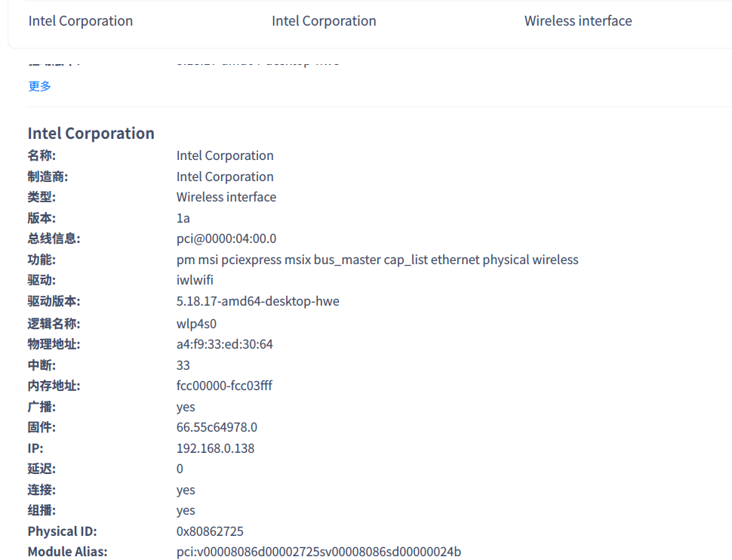Click the bus info pci@0000:04:00.0

tap(226, 238)
